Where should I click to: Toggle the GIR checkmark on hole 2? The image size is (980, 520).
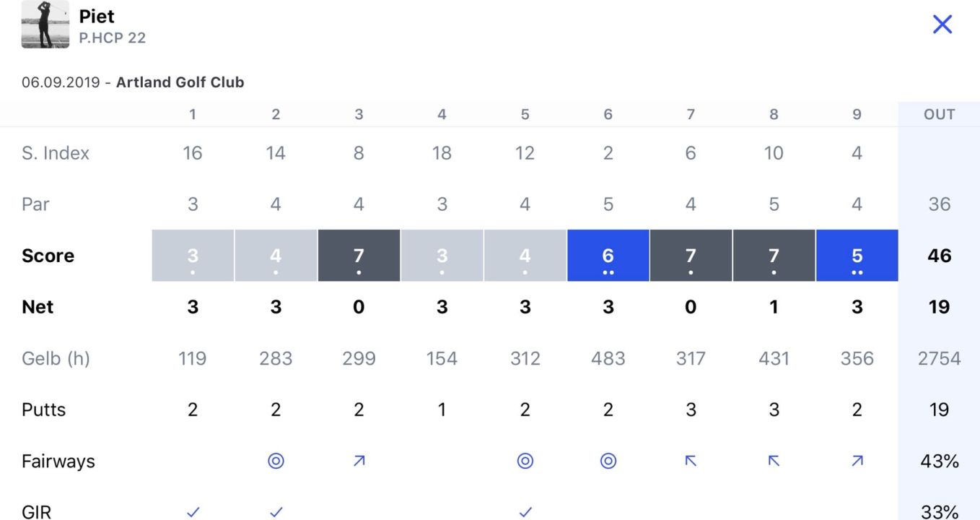pos(276,512)
